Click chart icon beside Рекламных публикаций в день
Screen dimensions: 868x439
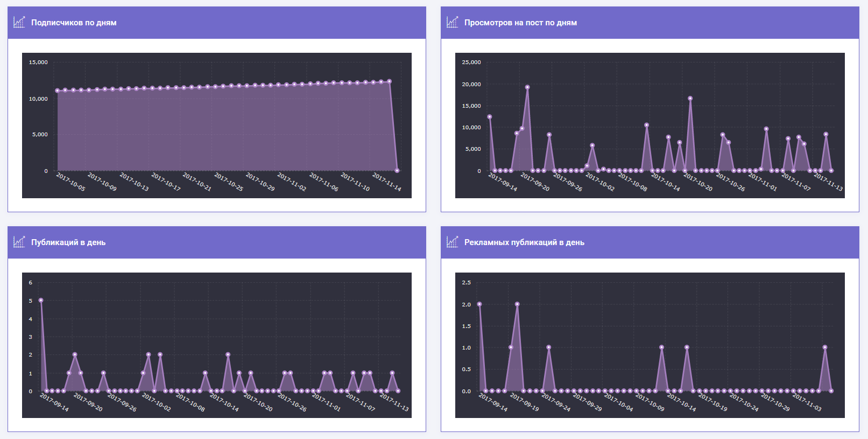(x=453, y=242)
